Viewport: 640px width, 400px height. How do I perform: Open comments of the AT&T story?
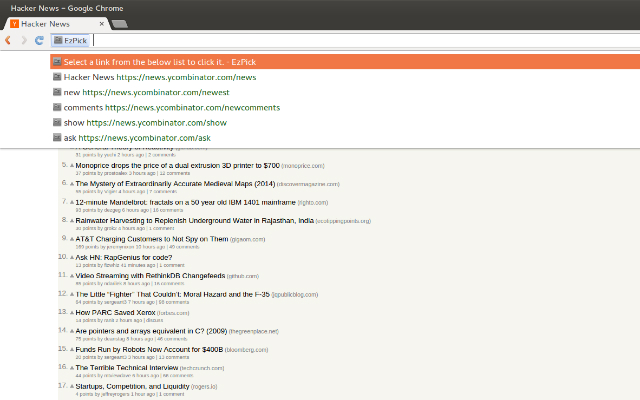[x=184, y=247]
